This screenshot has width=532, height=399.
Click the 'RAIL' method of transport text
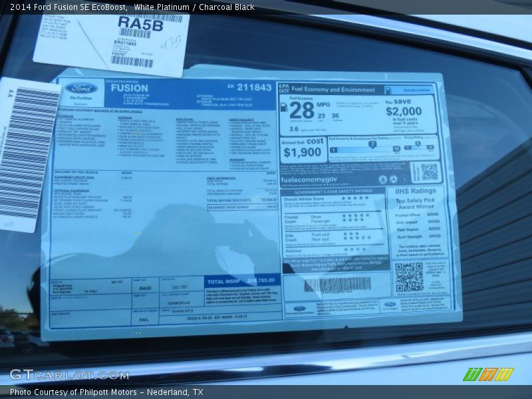click(144, 320)
